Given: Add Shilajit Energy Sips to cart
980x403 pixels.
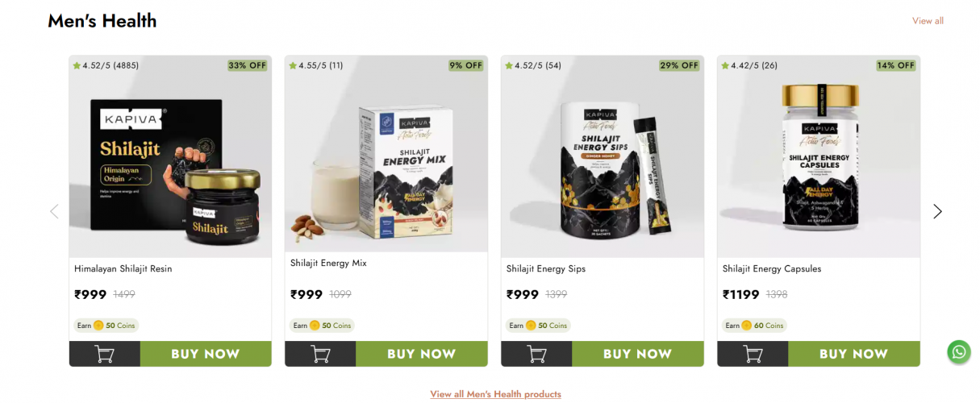Looking at the screenshot, I should [537, 354].
